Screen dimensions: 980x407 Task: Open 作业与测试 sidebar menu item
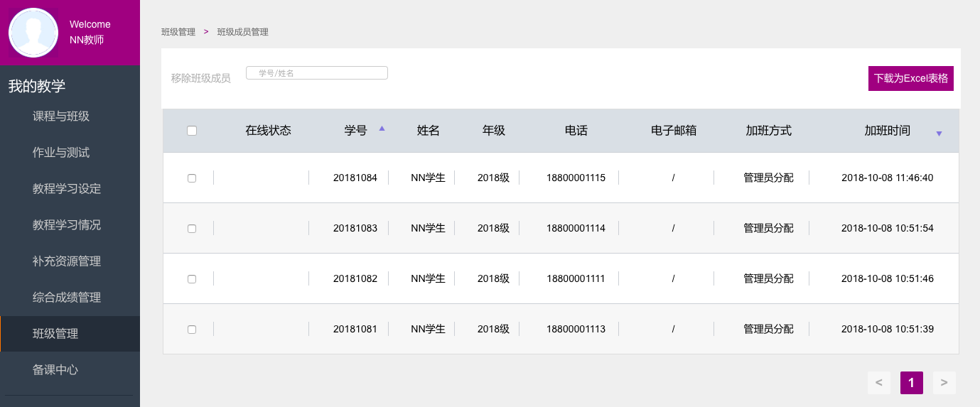click(61, 153)
